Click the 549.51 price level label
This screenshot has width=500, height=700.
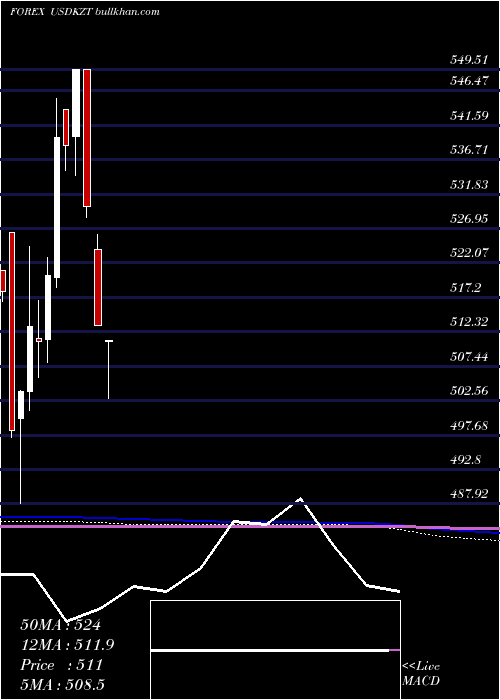coord(468,60)
